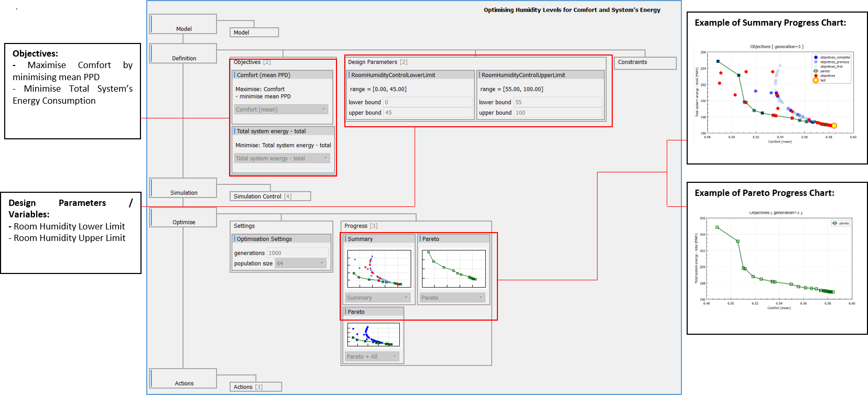
Task: Expand the Pareto + All dropdown
Action: (372, 357)
